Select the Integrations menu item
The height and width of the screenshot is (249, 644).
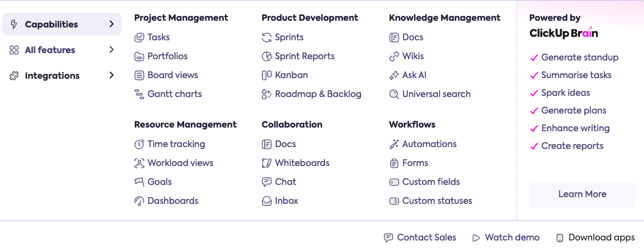52,76
